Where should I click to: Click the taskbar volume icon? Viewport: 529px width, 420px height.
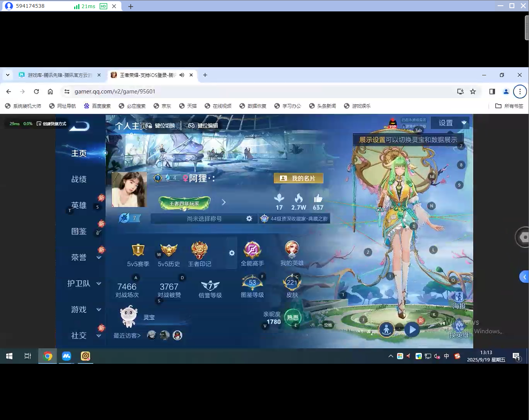(437, 356)
